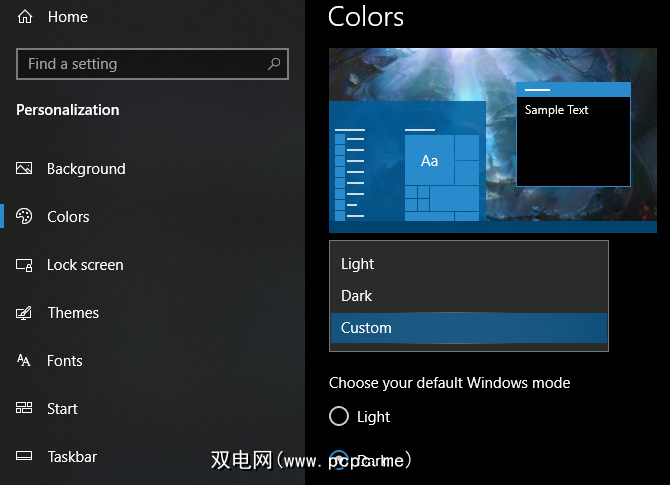Image resolution: width=670 pixels, height=485 pixels.
Task: Pick Custom option in color dropdown
Action: click(366, 328)
